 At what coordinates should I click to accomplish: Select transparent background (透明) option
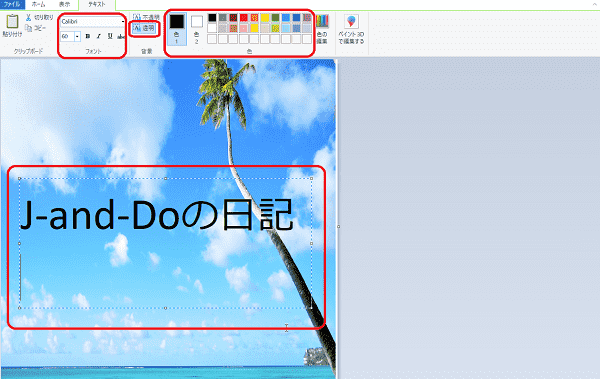tap(144, 28)
